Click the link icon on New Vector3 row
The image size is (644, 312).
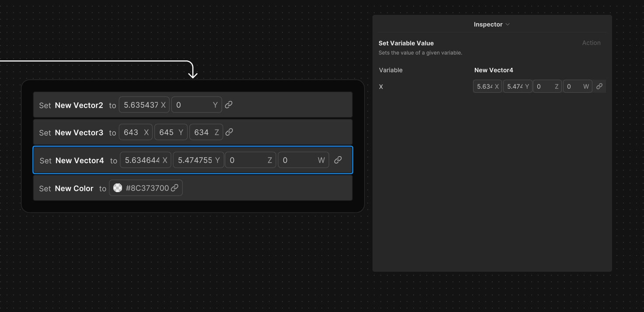click(x=229, y=132)
